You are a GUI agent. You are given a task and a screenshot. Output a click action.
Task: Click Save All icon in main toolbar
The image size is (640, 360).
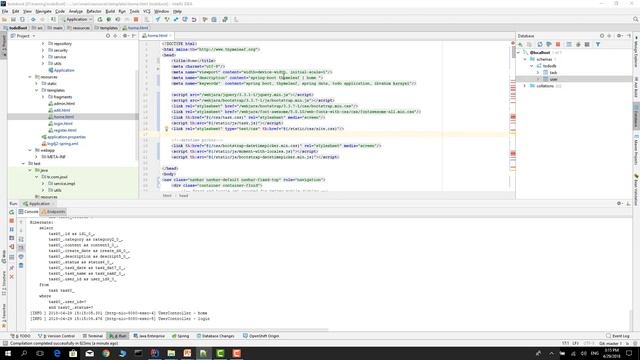pos(13,20)
